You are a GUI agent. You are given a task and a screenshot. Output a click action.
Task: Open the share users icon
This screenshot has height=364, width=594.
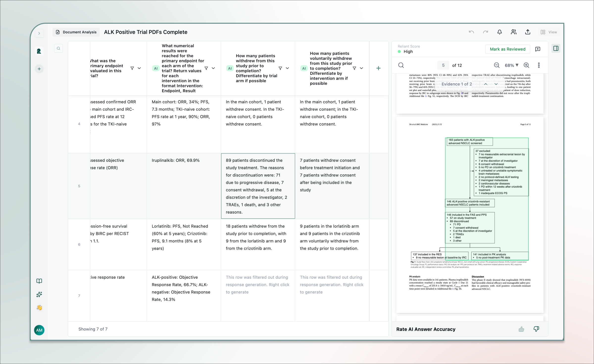(x=514, y=32)
